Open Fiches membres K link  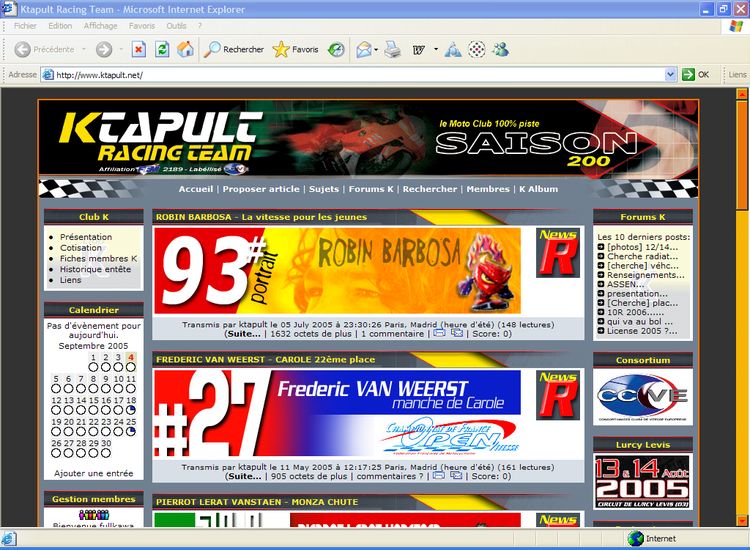(x=99, y=258)
